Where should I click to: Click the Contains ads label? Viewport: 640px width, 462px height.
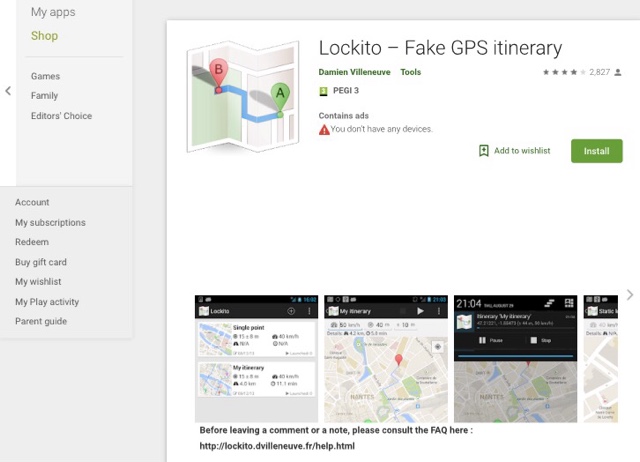click(344, 116)
